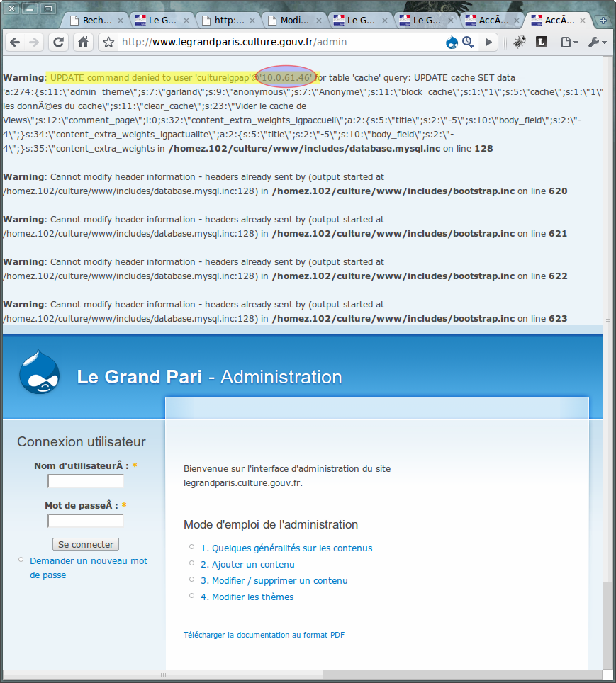
Task: Switch to the "Modi..." tab
Action: click(x=295, y=20)
